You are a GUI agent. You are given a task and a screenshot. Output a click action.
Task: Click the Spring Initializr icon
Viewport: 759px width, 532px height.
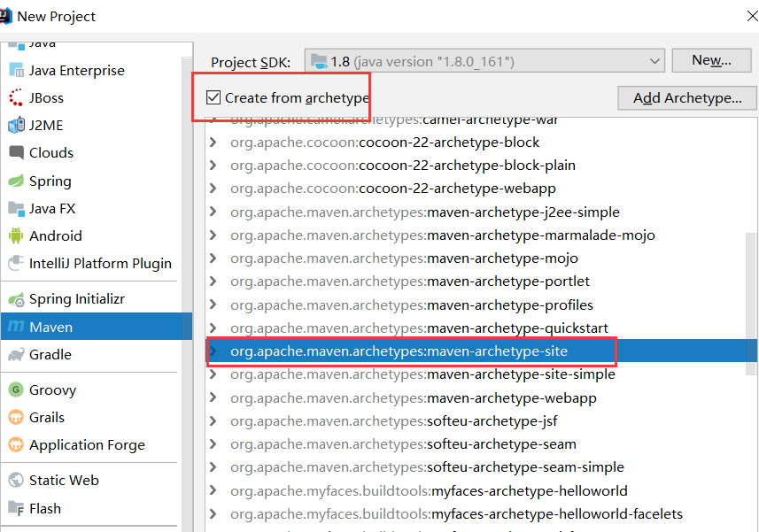(16, 299)
